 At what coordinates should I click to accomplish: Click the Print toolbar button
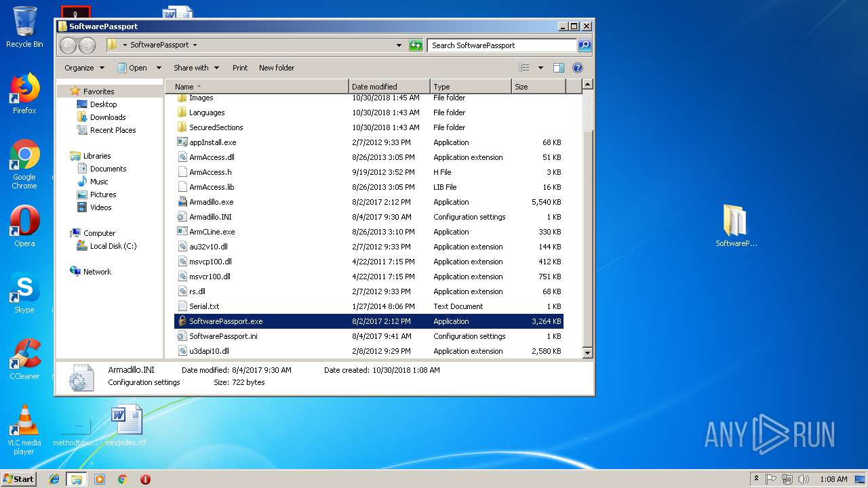[240, 68]
